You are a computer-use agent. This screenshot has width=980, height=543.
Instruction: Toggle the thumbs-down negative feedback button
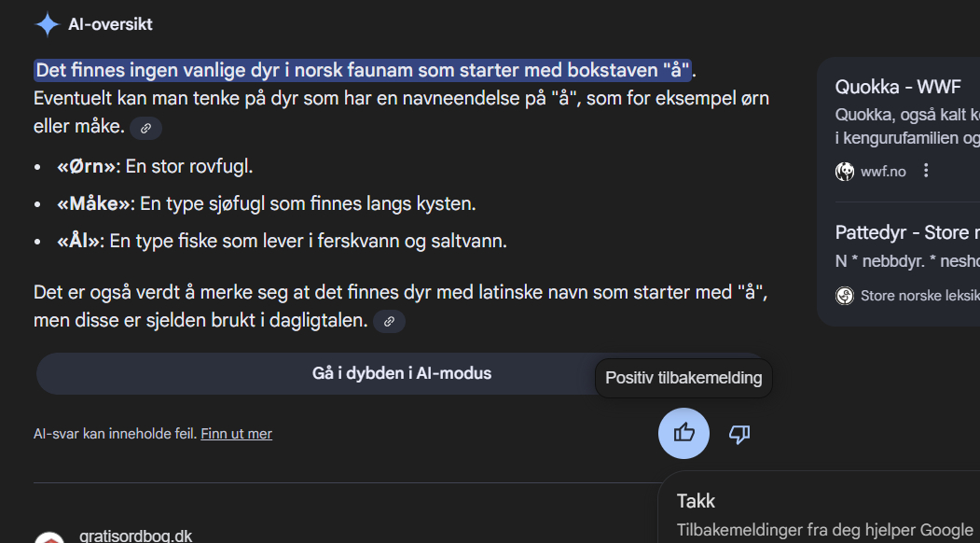pyautogui.click(x=739, y=434)
